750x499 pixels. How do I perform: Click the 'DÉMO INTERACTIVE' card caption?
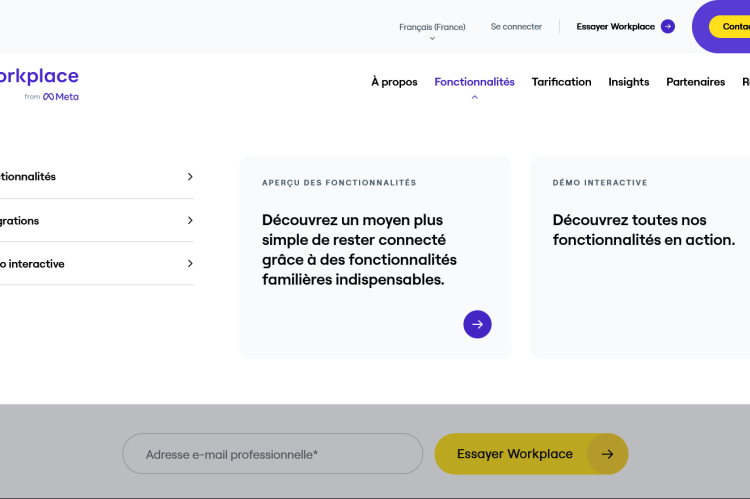tap(600, 183)
